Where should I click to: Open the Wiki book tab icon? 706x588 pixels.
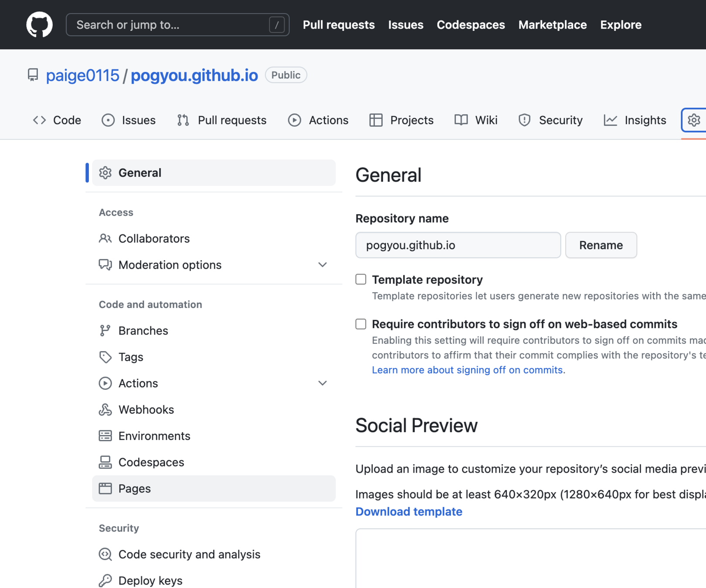(x=461, y=120)
